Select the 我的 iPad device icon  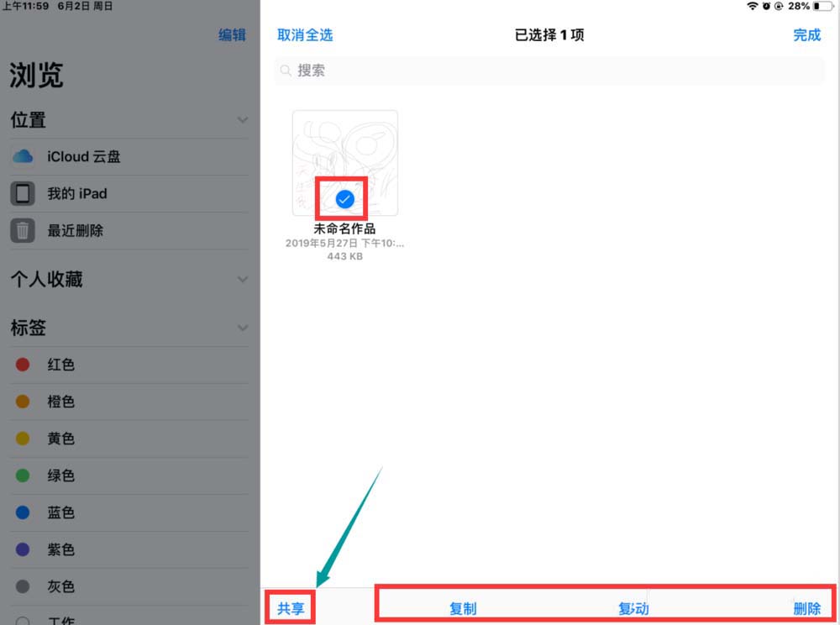[23, 193]
